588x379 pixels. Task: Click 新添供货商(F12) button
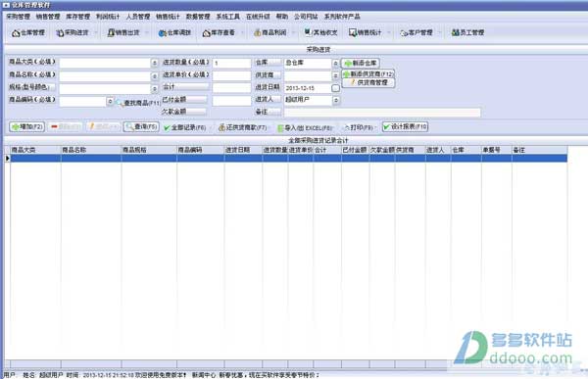(368, 73)
